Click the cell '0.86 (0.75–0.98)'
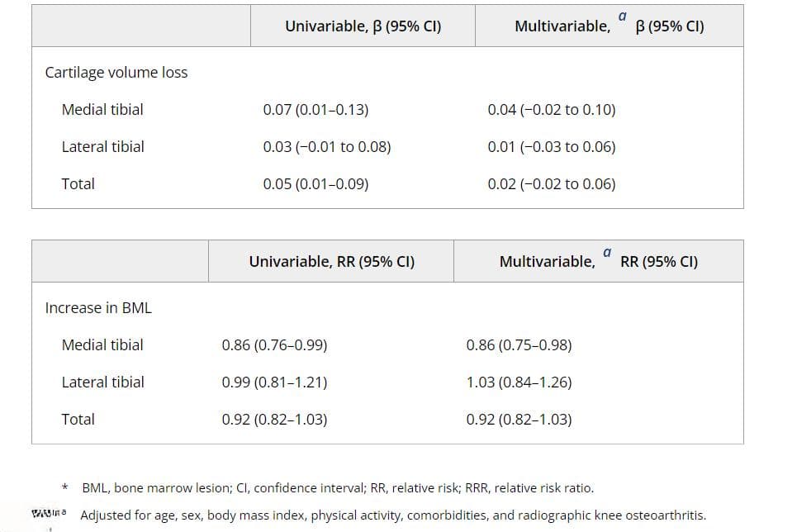The image size is (797, 532). click(x=519, y=345)
